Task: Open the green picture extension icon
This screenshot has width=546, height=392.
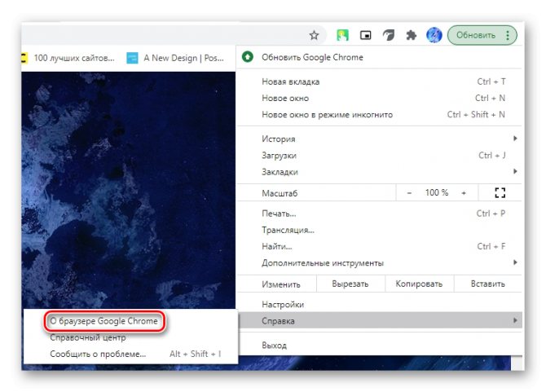Action: [342, 35]
